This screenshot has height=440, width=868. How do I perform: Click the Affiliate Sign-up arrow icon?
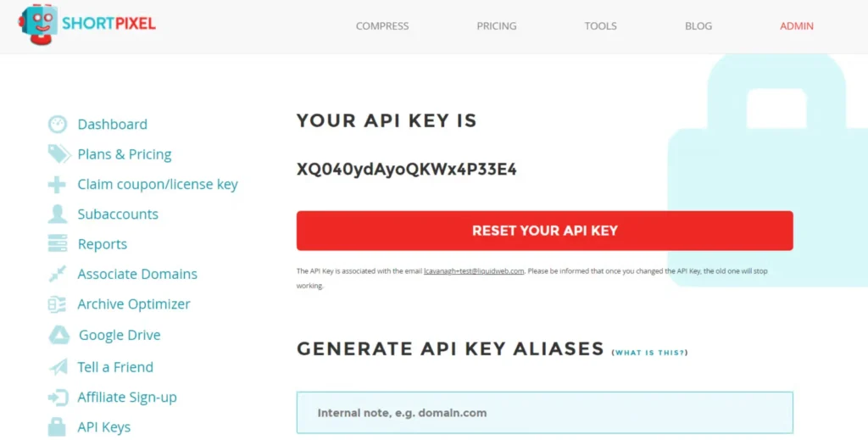click(x=58, y=398)
